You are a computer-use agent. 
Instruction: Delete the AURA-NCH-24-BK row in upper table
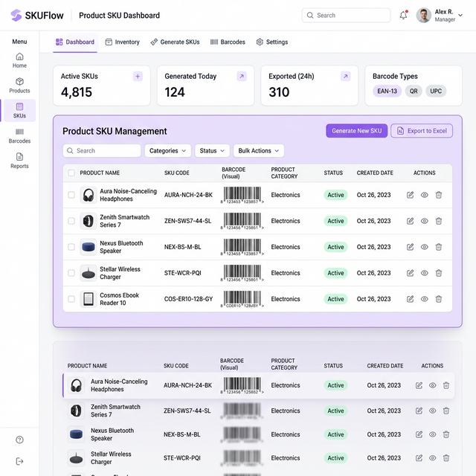coord(439,195)
